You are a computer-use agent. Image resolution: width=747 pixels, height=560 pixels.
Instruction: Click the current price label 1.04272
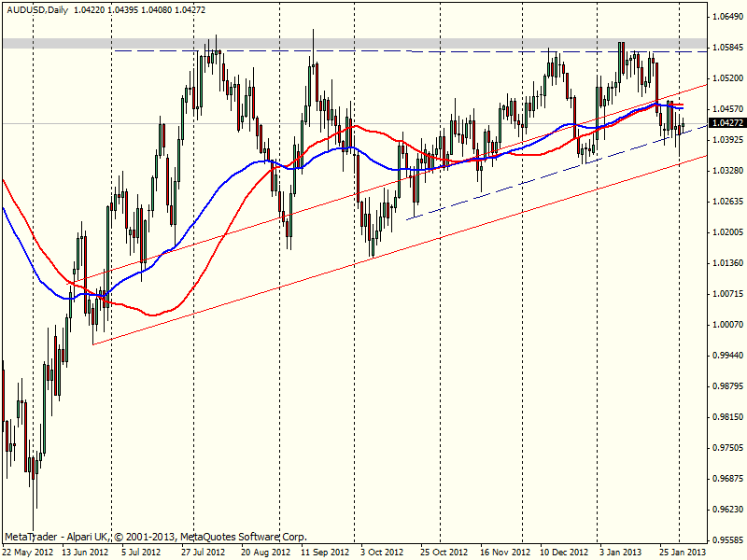[726, 123]
